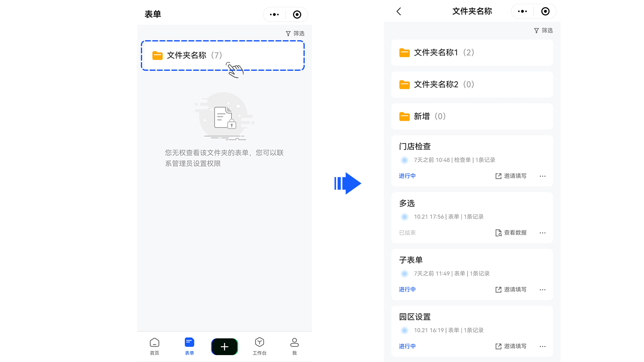Expand options via three-dot menu on 门店检查
Viewport: 644px width, 362px height.
543,176
